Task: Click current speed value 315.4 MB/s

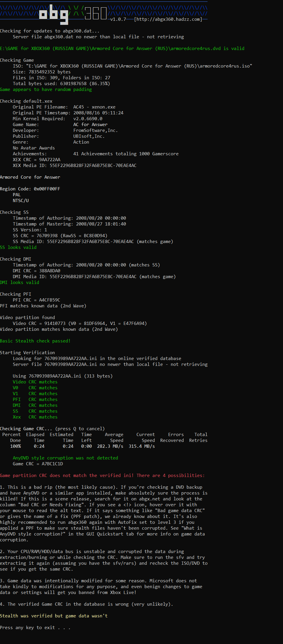Action: 142,446
